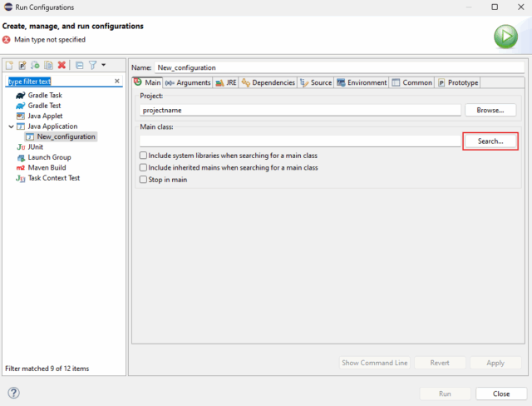Click inside the Main class text field
This screenshot has height=406, width=532.
[x=299, y=141]
